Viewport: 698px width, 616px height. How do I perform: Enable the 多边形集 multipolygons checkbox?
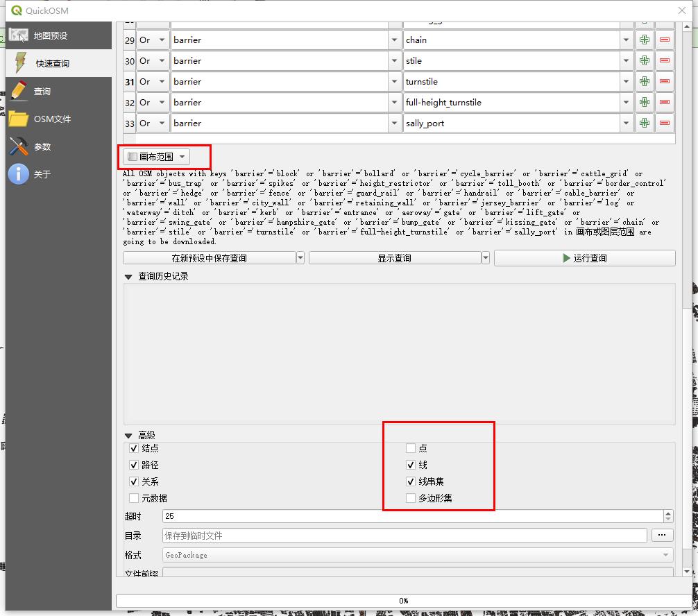pos(411,498)
